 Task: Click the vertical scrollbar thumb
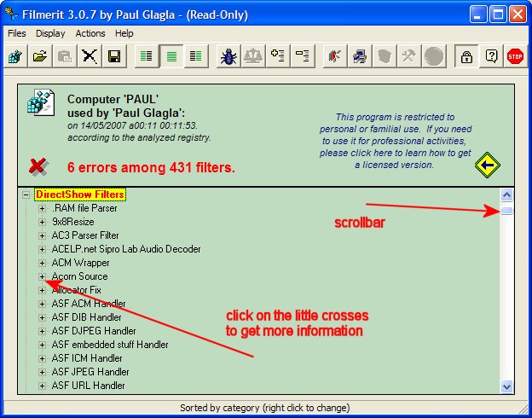[x=506, y=211]
